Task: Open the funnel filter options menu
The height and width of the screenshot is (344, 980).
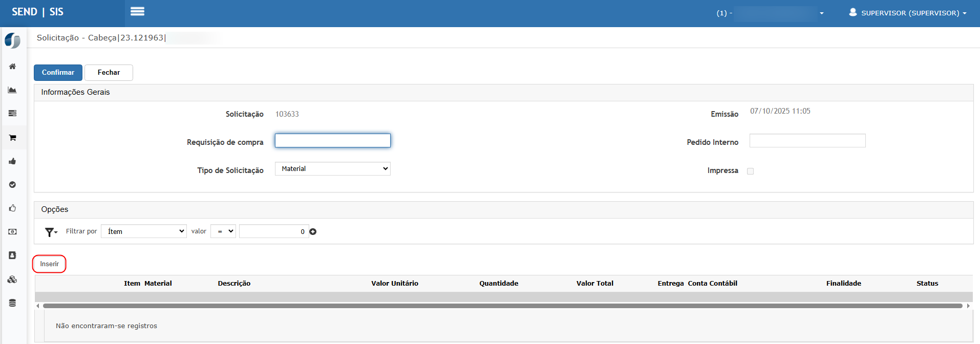Action: 51,232
